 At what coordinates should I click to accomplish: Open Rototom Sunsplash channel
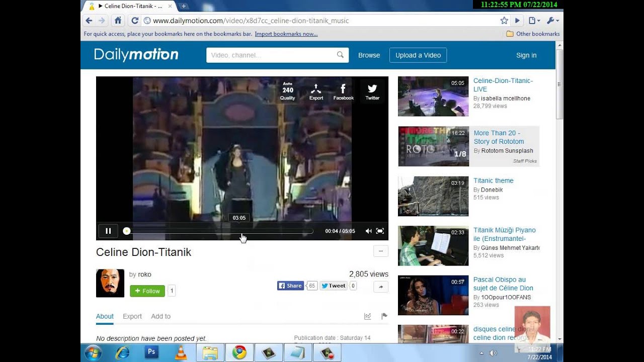point(507,151)
